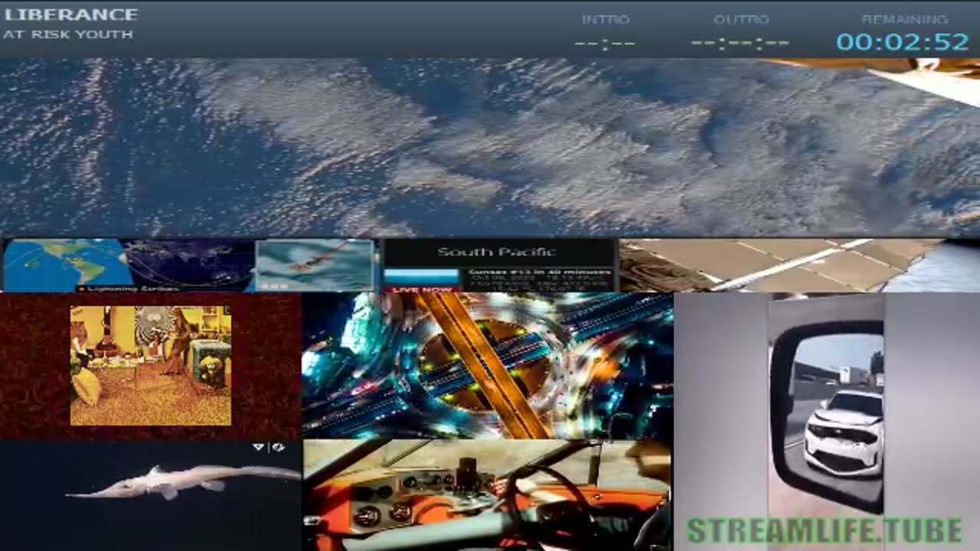Click the downward triangle icon above the fish
The image size is (980, 551).
click(x=259, y=447)
